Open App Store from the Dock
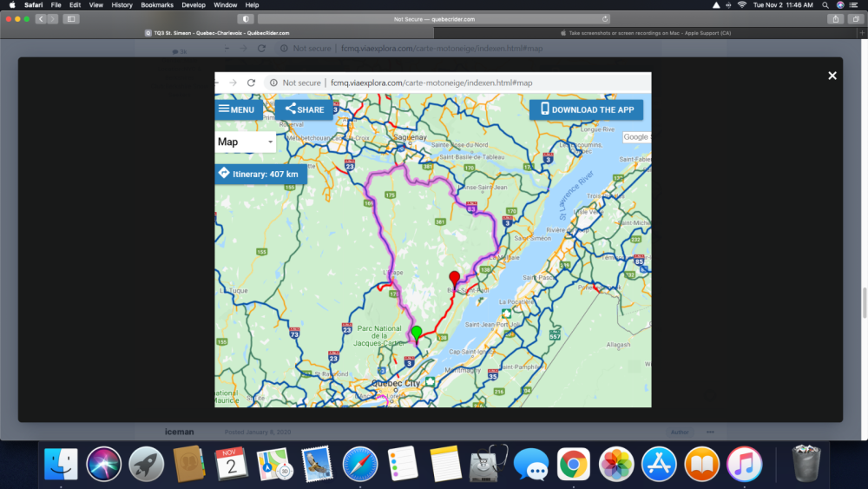Screen dimensions: 868x489 tap(659, 464)
